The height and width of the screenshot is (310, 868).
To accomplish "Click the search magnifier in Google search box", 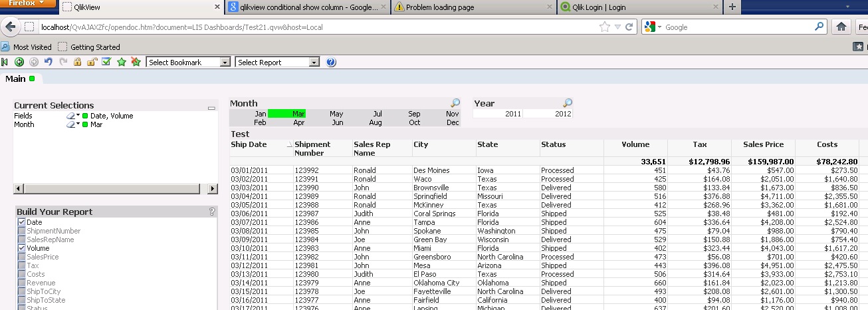I will pyautogui.click(x=819, y=27).
